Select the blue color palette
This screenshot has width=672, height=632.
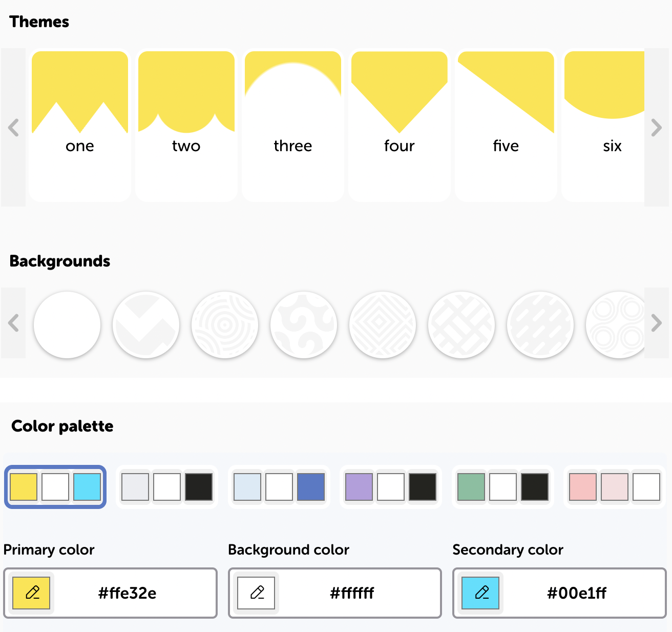point(279,487)
